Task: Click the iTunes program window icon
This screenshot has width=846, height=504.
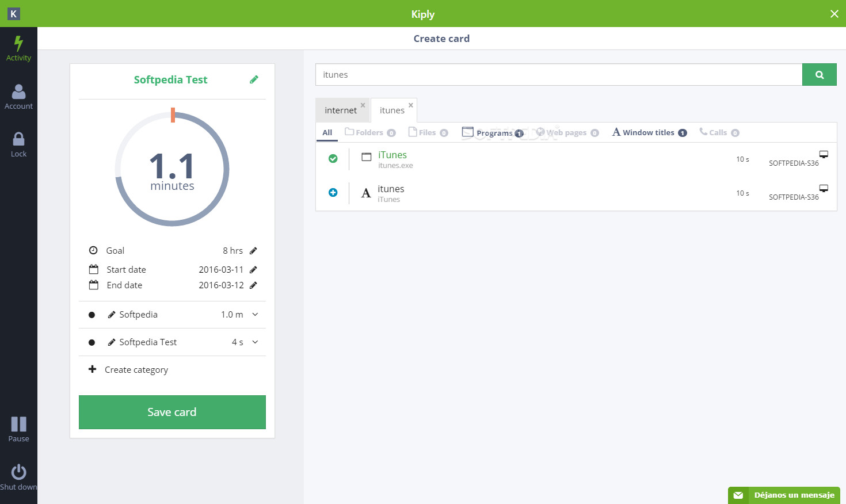Action: pyautogui.click(x=366, y=156)
